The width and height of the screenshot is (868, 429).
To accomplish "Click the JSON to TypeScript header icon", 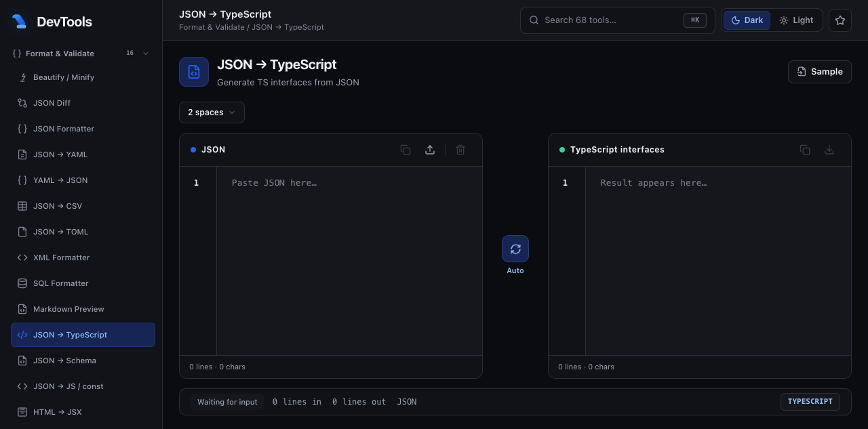I will 194,72.
